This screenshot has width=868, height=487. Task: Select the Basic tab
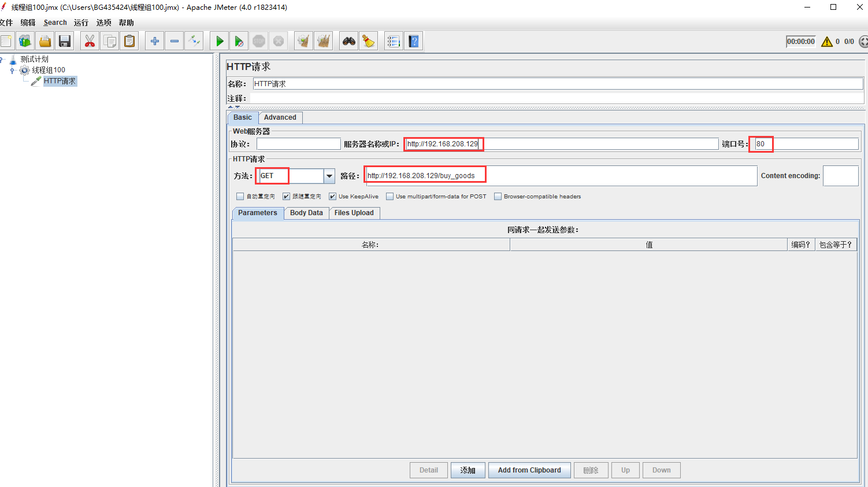pos(243,117)
